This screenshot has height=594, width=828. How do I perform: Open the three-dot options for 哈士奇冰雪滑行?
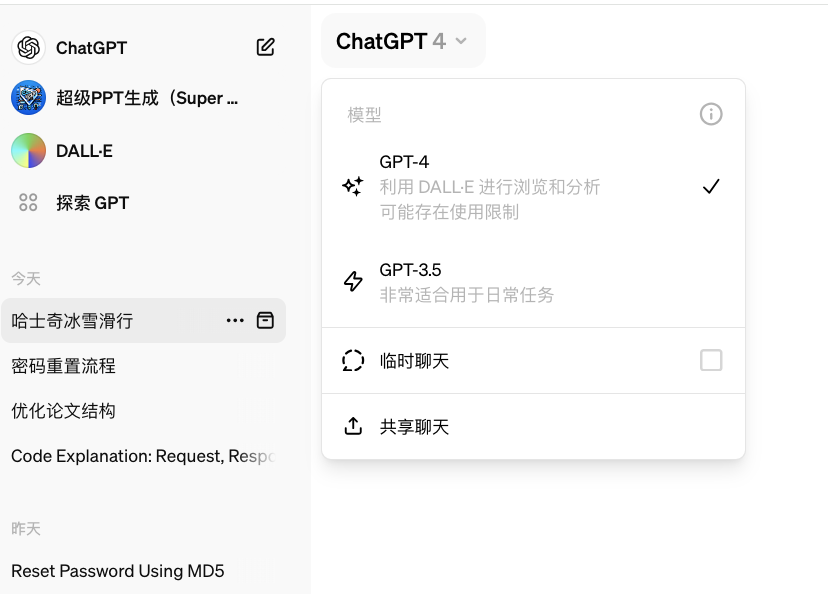235,320
